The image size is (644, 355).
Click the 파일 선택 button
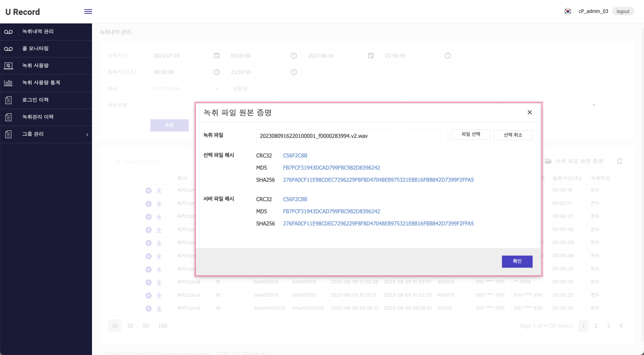[471, 135]
